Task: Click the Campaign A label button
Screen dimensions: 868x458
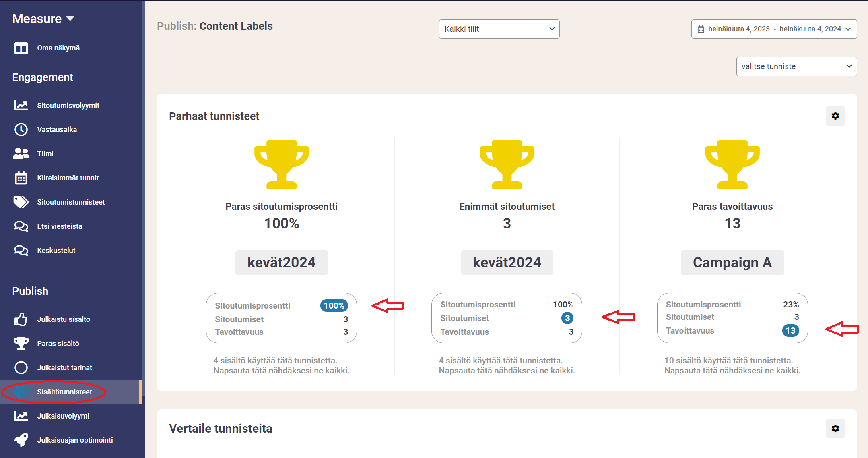Action: [x=732, y=263]
